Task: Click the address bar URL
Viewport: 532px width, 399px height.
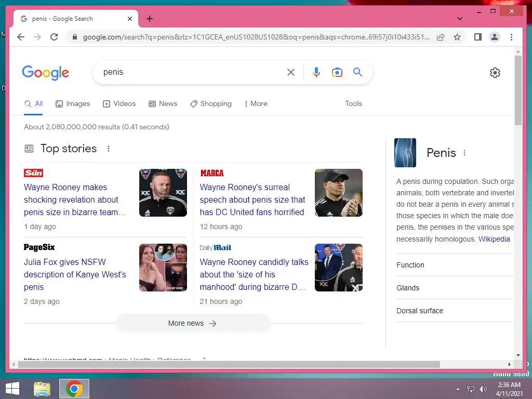Action: coord(256,37)
